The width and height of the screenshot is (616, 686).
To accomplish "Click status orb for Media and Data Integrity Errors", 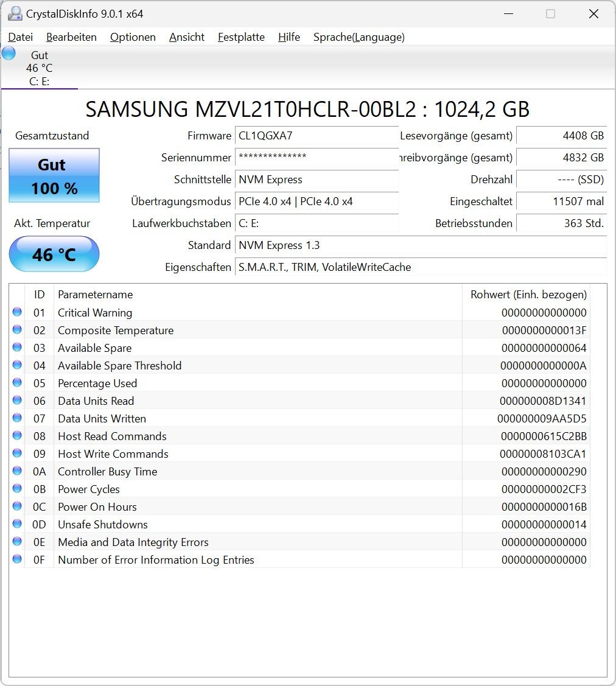I will click(17, 541).
